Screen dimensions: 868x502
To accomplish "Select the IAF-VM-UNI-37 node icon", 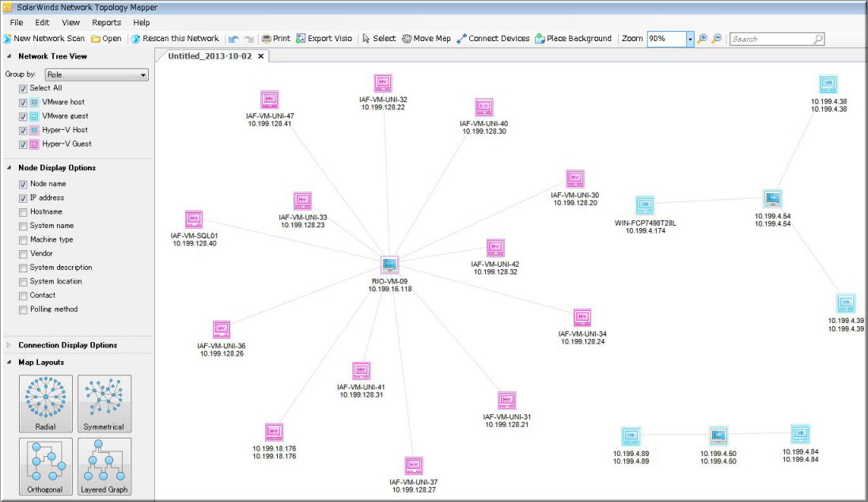I will click(x=414, y=466).
